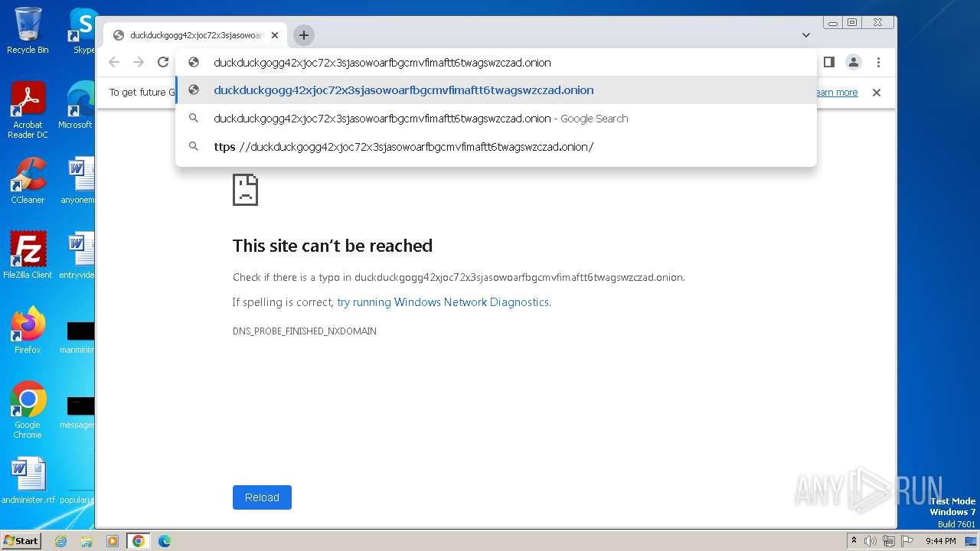Click the browser Back arrow
The height and width of the screenshot is (551, 980).
click(x=114, y=62)
